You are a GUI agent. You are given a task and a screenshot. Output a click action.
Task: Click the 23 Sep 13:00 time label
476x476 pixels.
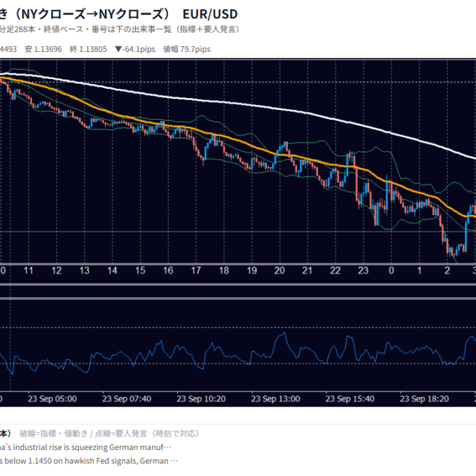coord(275,398)
